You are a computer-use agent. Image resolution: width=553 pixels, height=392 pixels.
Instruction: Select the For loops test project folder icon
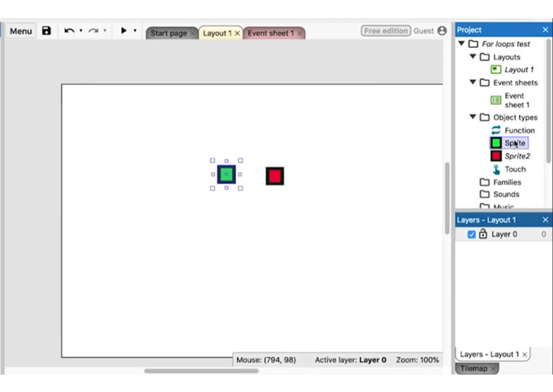coord(473,43)
